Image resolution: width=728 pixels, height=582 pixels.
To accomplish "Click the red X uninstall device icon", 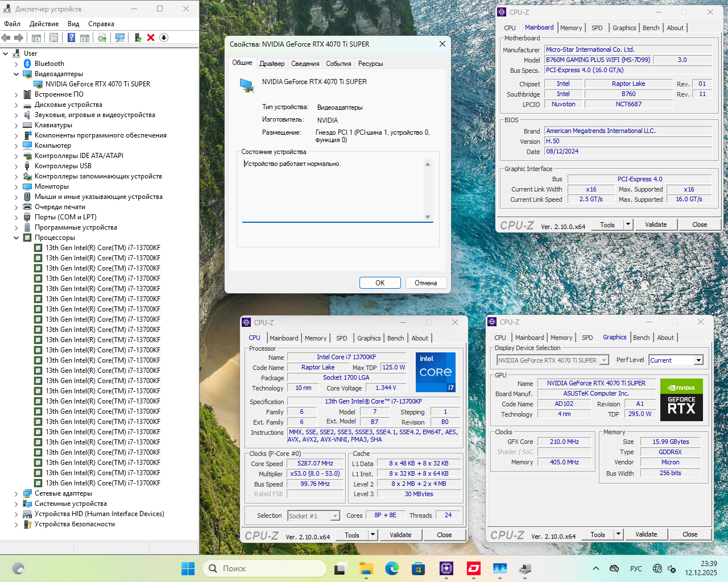I will (x=151, y=38).
